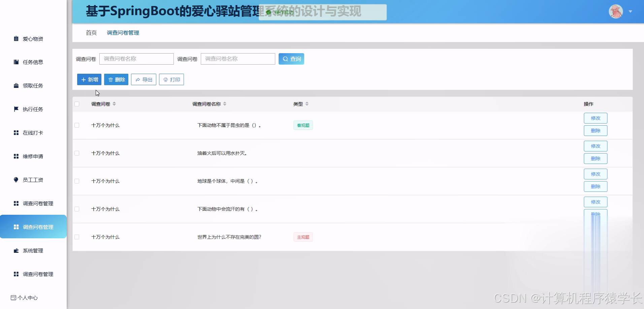Sort the table by 类型 column
Image resolution: width=644 pixels, height=309 pixels.
coord(307,104)
